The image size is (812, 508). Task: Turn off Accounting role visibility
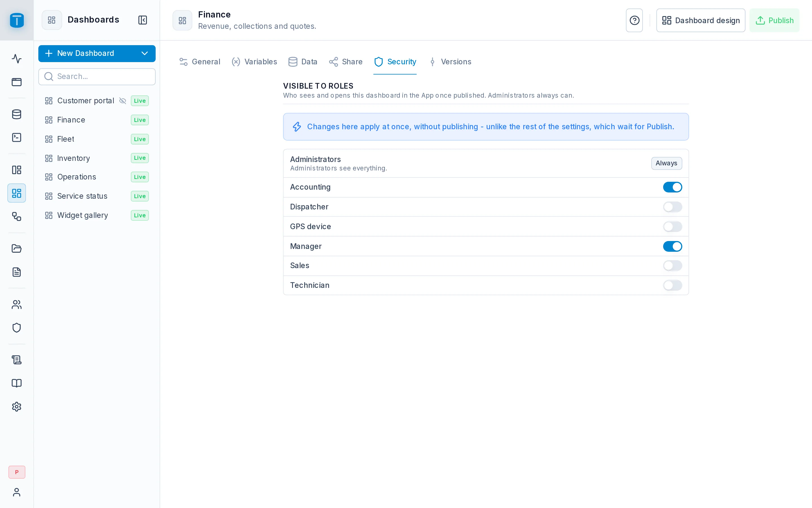[672, 187]
